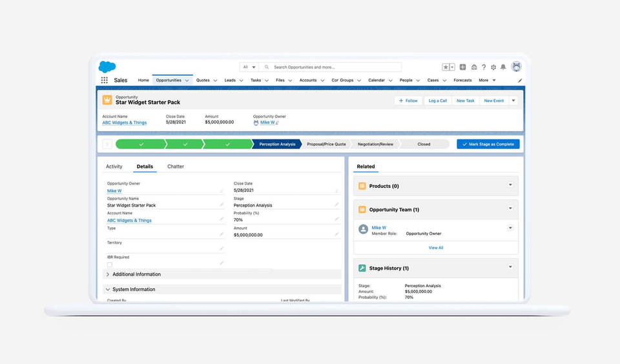620x364 pixels.
Task: Select the Related tab
Action: 366,167
